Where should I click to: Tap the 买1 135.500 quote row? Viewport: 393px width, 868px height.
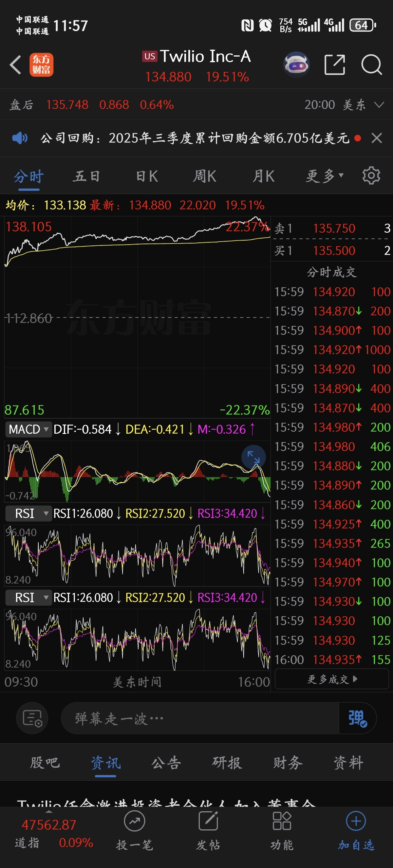click(332, 250)
